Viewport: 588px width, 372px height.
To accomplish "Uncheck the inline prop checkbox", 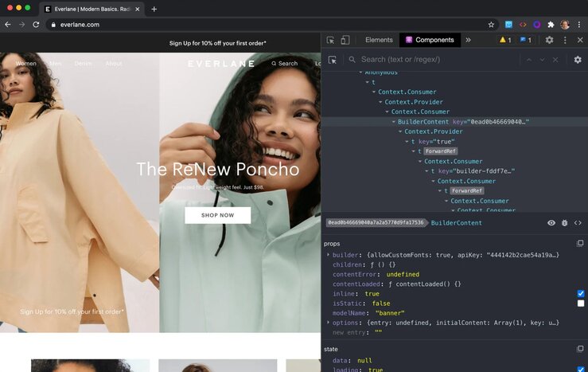I will (x=581, y=294).
